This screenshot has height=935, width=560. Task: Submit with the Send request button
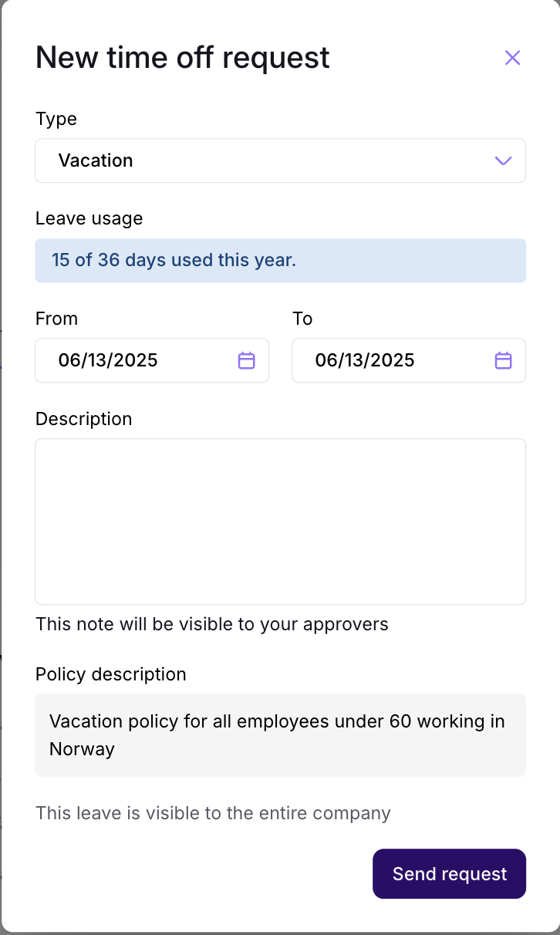(449, 874)
